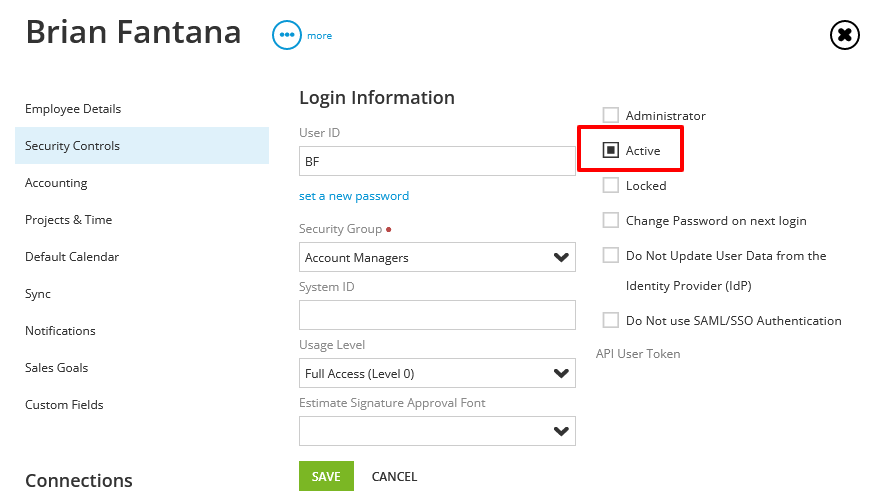Open Estimate Signature Approval Font dropdown
878x497 pixels.
point(437,431)
